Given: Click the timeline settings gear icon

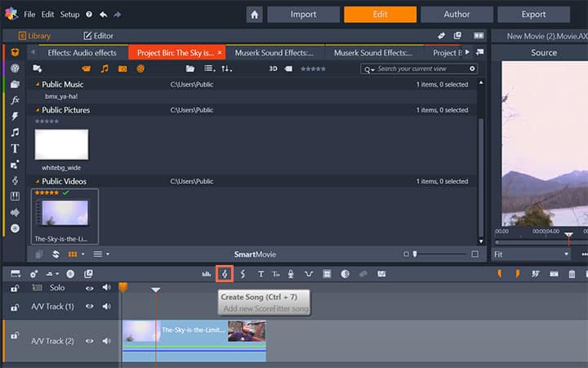Looking at the screenshot, I should coord(33,274).
